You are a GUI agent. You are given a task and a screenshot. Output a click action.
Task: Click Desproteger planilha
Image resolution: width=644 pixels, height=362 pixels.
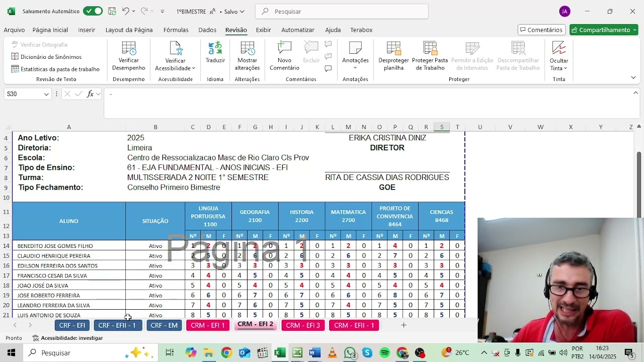click(x=393, y=56)
